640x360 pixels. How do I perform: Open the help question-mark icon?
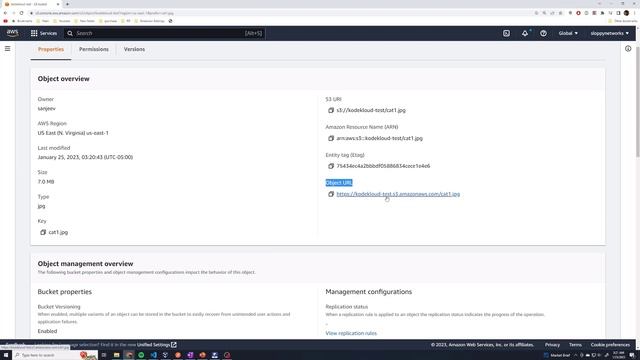pos(543,33)
